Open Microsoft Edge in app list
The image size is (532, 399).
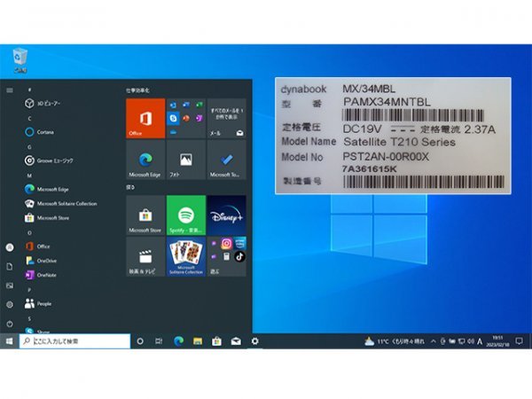point(46,190)
